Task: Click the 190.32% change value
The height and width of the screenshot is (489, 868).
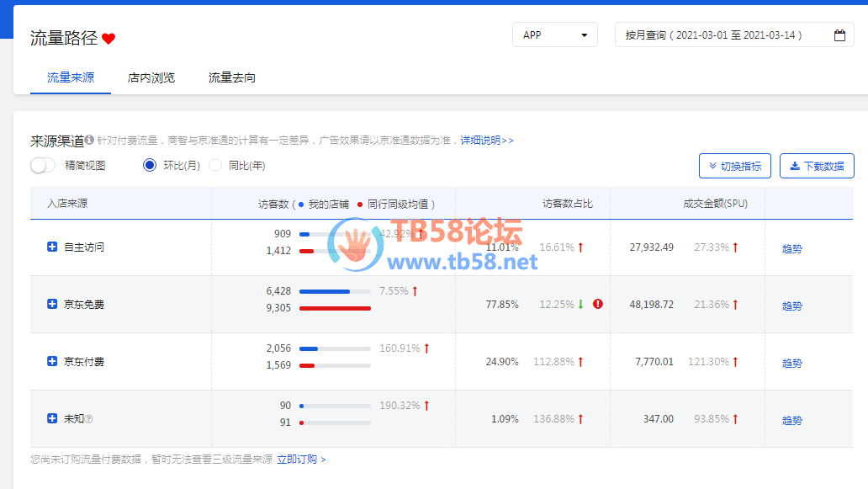Action: (x=400, y=406)
